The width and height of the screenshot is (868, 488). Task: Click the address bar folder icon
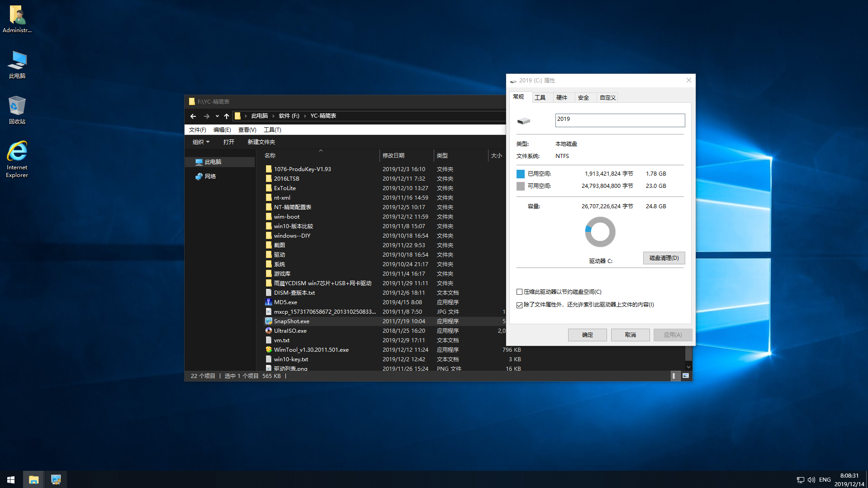coord(237,116)
